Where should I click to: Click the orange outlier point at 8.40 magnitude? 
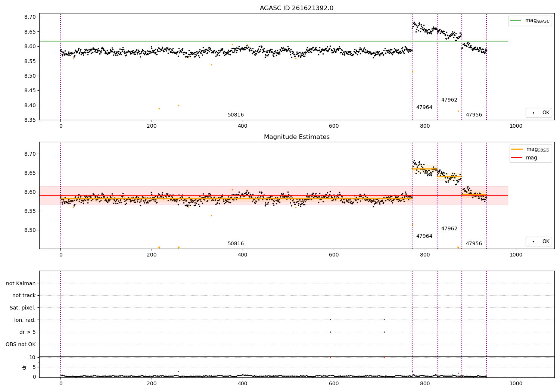point(178,105)
